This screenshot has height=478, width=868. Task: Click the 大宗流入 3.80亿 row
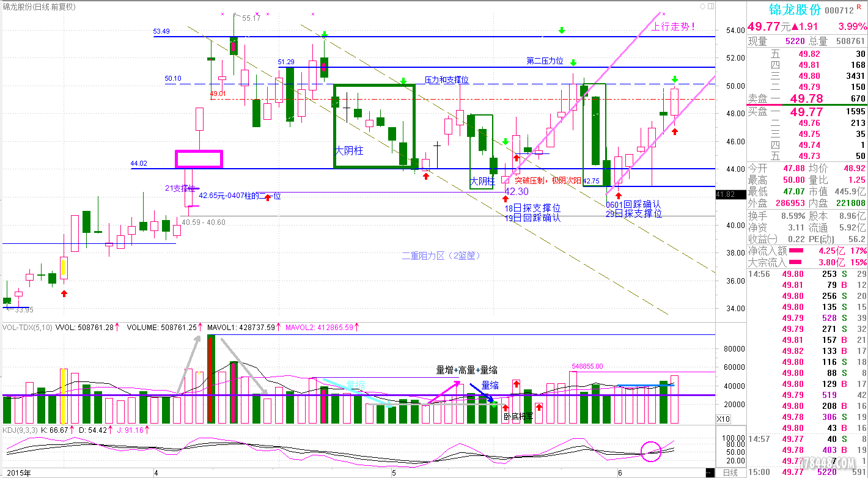pos(807,263)
